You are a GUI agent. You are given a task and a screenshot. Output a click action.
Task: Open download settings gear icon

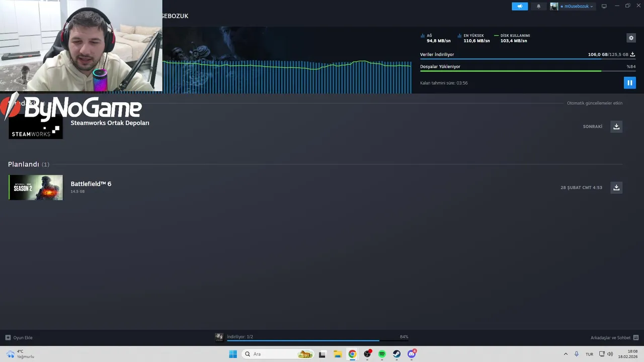coord(631,38)
